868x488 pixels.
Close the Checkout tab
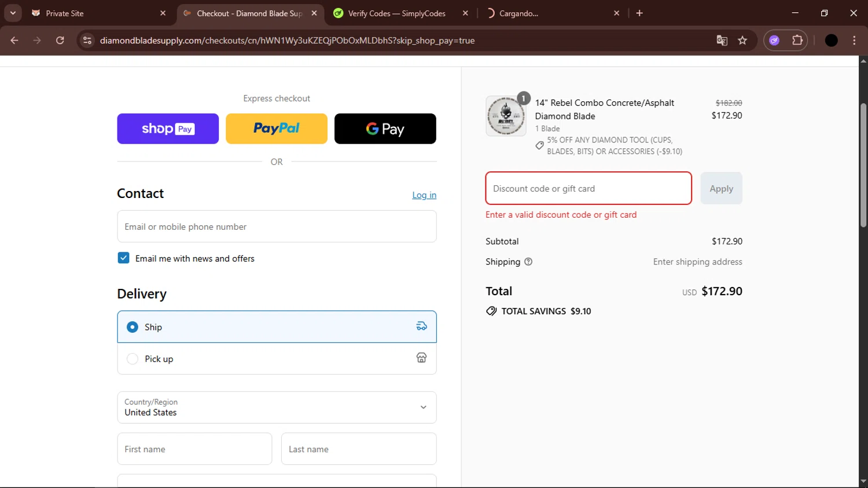(x=314, y=13)
